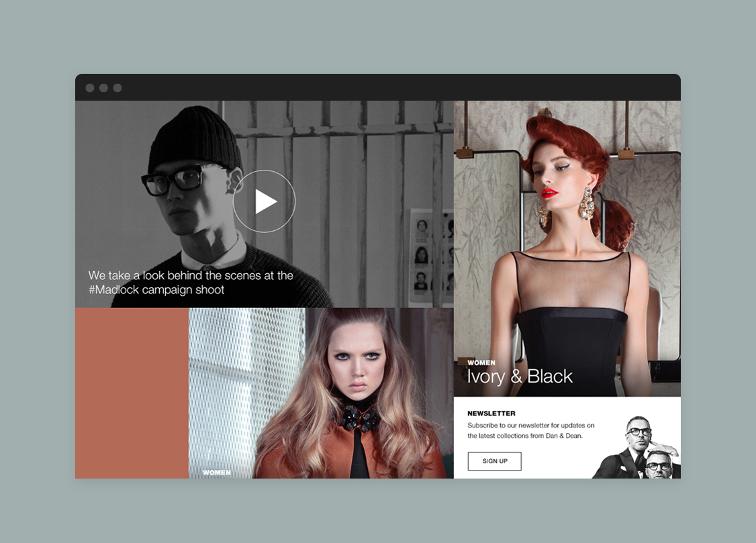Click the behind the scenes video caption

tap(191, 283)
